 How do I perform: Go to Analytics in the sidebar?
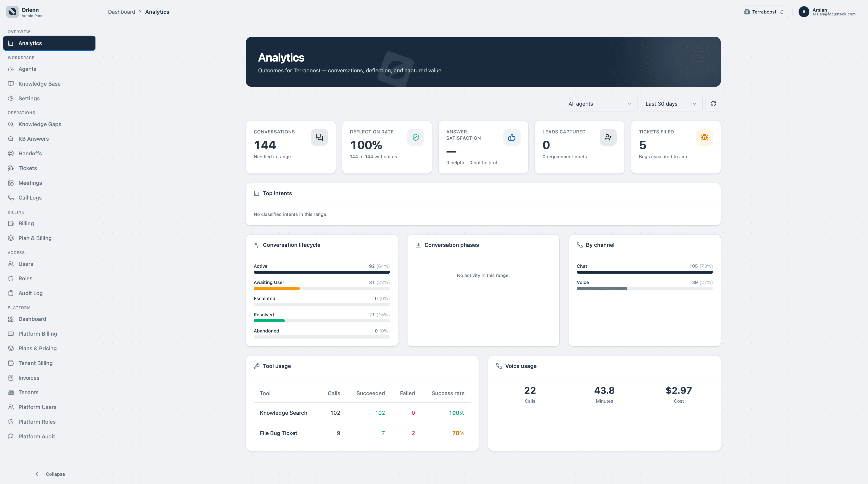(49, 43)
